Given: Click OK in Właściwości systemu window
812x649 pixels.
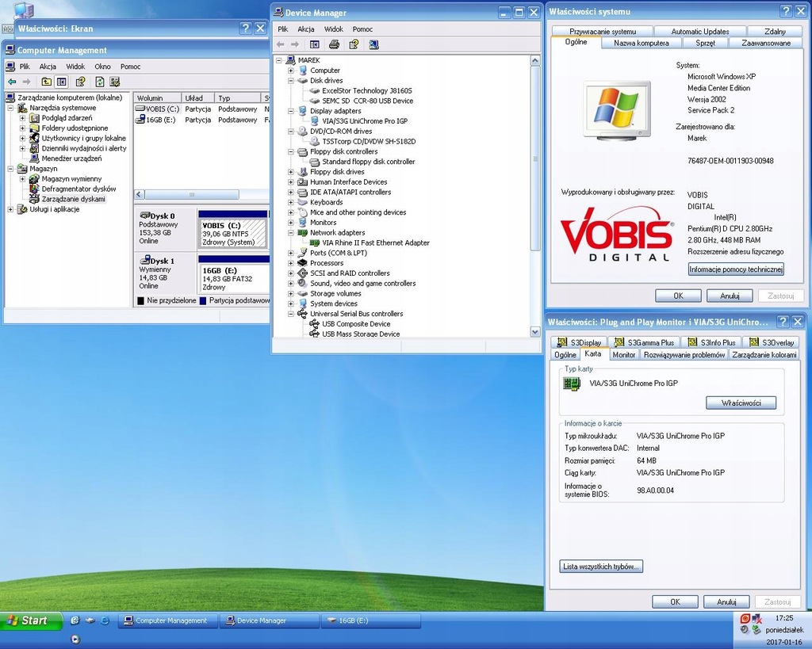Looking at the screenshot, I should coord(678,296).
